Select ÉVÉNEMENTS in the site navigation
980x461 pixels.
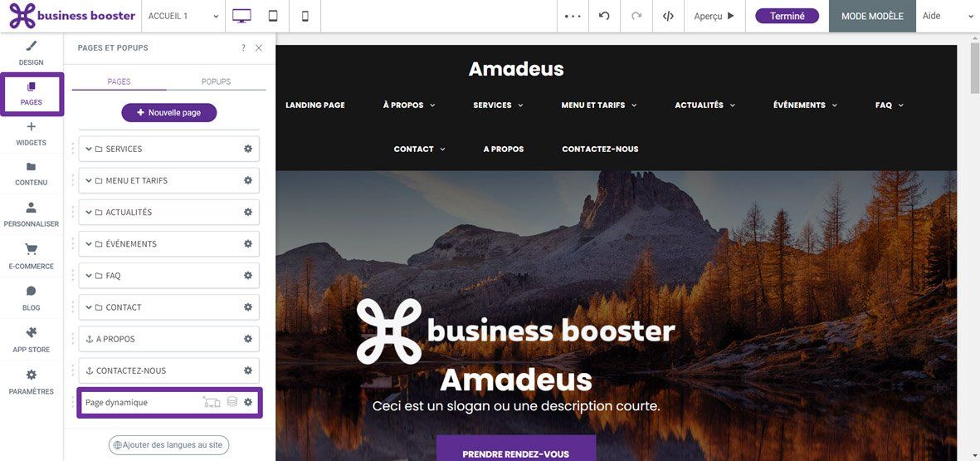tap(805, 105)
